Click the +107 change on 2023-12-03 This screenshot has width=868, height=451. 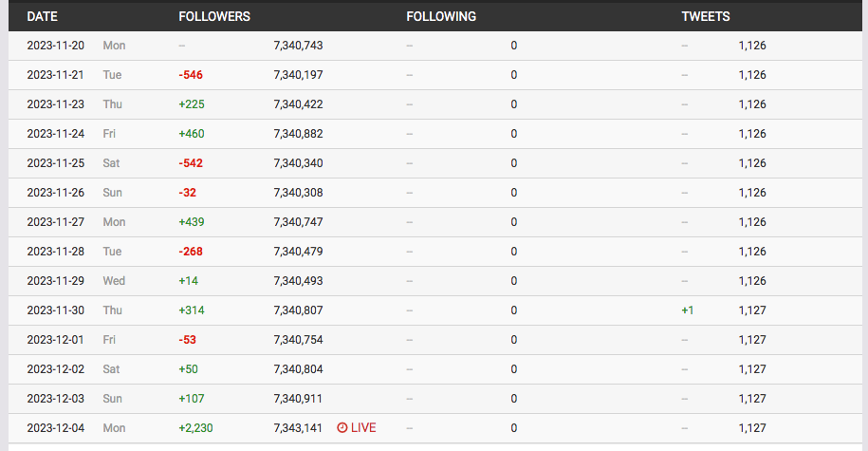click(x=191, y=399)
